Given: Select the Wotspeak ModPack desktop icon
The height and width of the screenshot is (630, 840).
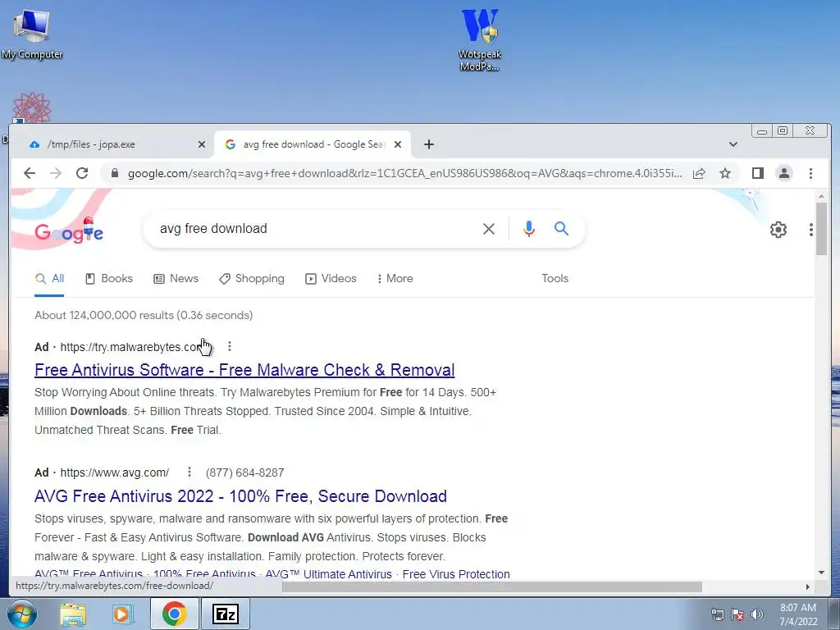Looking at the screenshot, I should [479, 40].
